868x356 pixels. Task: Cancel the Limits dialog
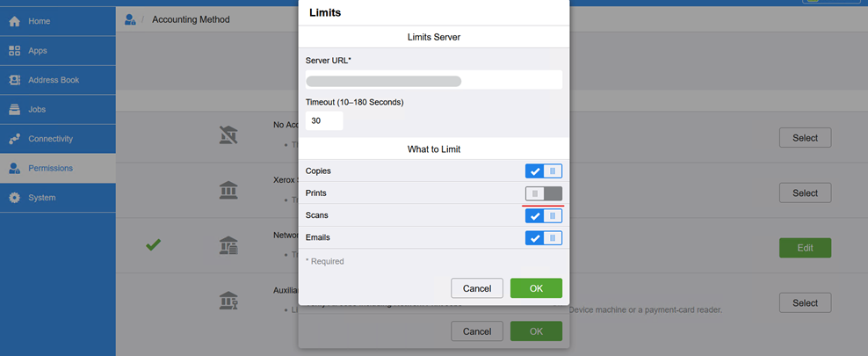(x=476, y=288)
